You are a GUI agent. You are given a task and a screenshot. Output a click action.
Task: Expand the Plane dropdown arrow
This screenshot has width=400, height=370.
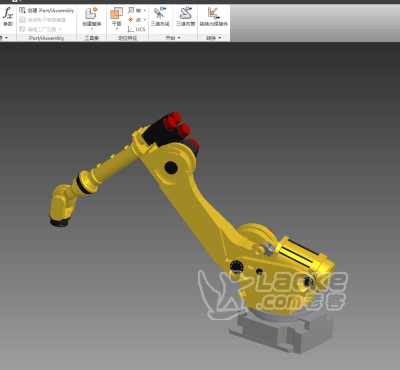[116, 29]
